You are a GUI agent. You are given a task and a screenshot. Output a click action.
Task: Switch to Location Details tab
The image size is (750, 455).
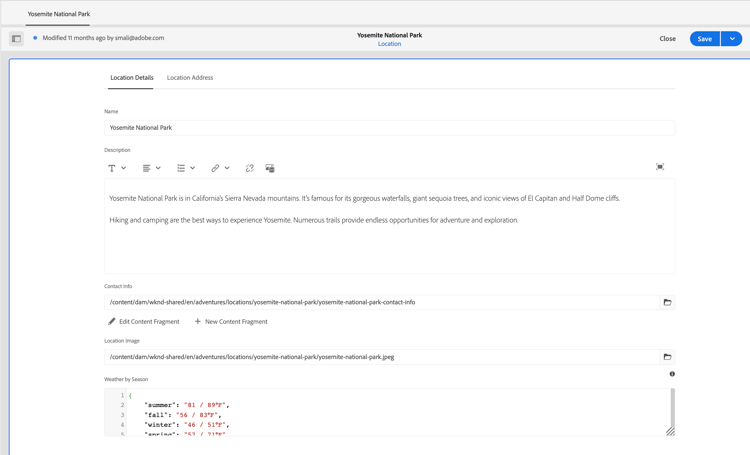pyautogui.click(x=132, y=78)
